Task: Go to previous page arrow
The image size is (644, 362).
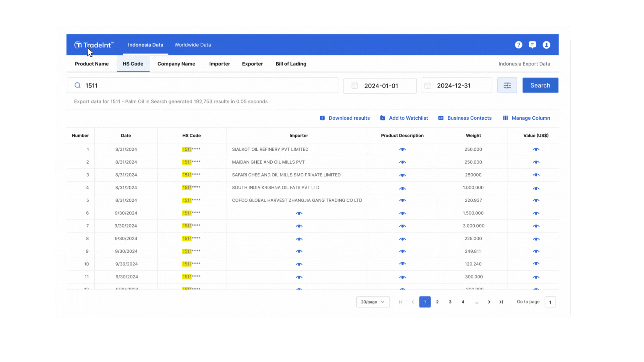Action: pyautogui.click(x=413, y=302)
